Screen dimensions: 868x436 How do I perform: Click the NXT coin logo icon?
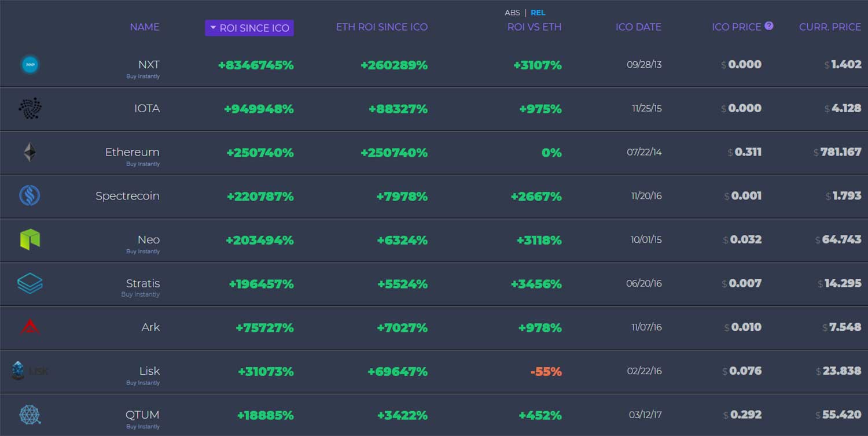[x=30, y=65]
